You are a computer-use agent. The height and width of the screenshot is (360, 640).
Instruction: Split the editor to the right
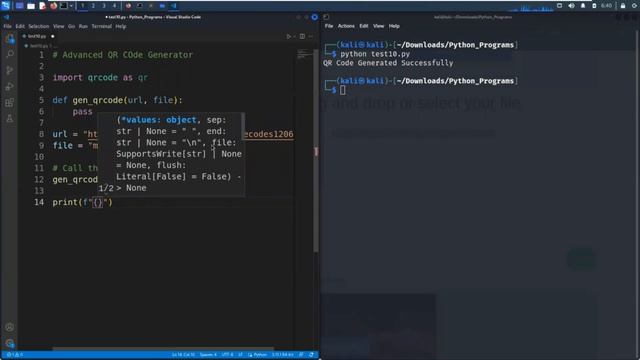[x=302, y=36]
